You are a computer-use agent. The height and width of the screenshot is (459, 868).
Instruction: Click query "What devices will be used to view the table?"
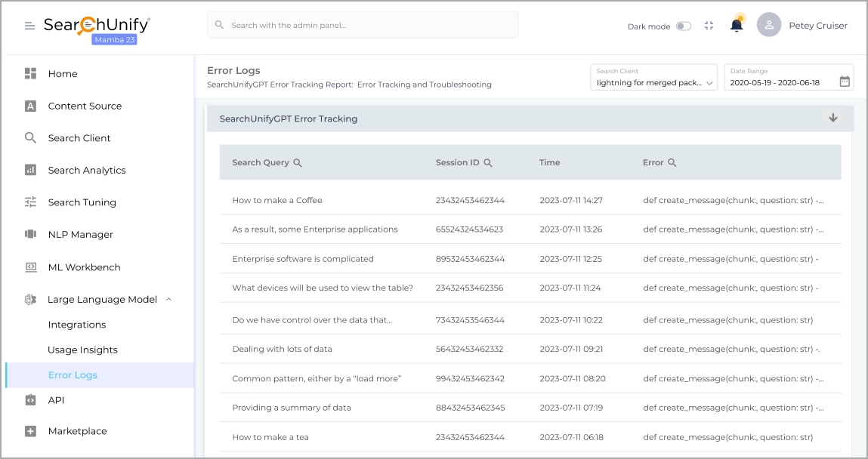coord(323,288)
